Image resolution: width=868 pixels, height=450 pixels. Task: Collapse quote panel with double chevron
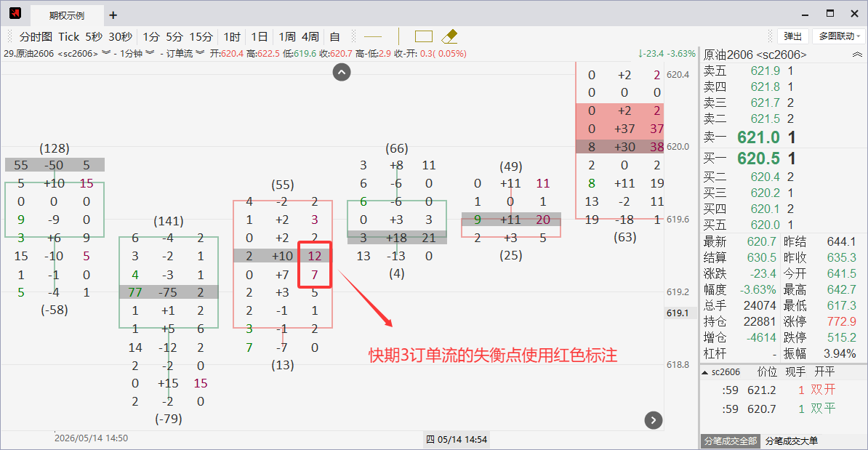click(x=857, y=55)
